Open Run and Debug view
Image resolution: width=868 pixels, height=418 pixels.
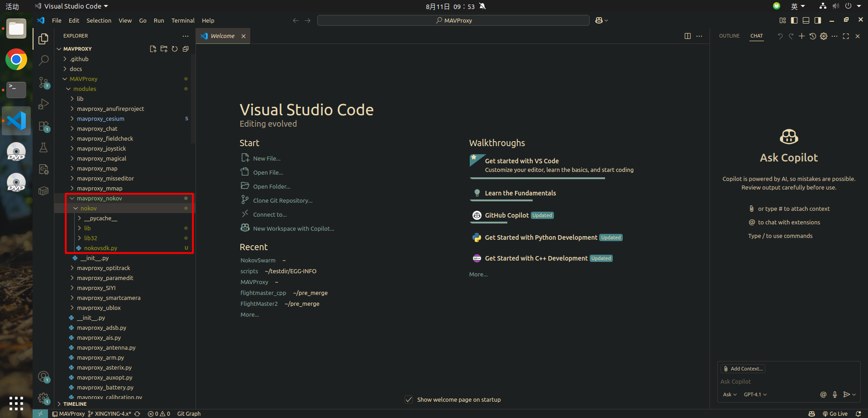(x=43, y=104)
